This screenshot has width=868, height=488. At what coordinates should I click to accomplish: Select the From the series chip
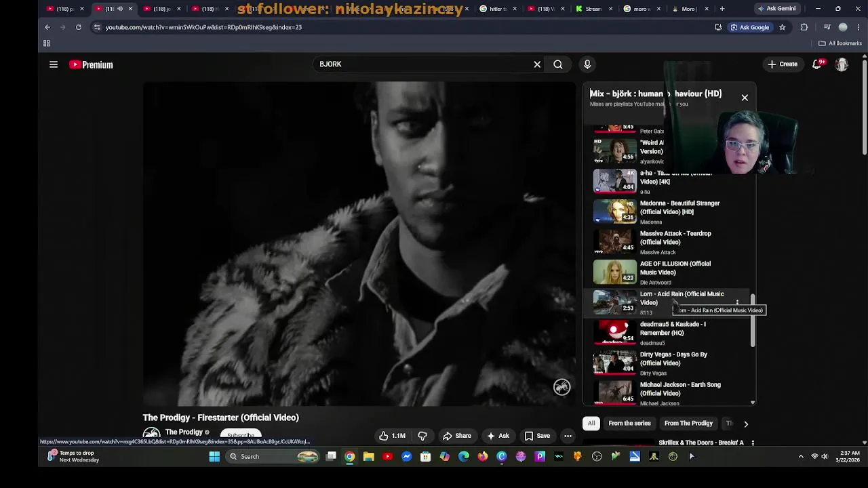[629, 424]
